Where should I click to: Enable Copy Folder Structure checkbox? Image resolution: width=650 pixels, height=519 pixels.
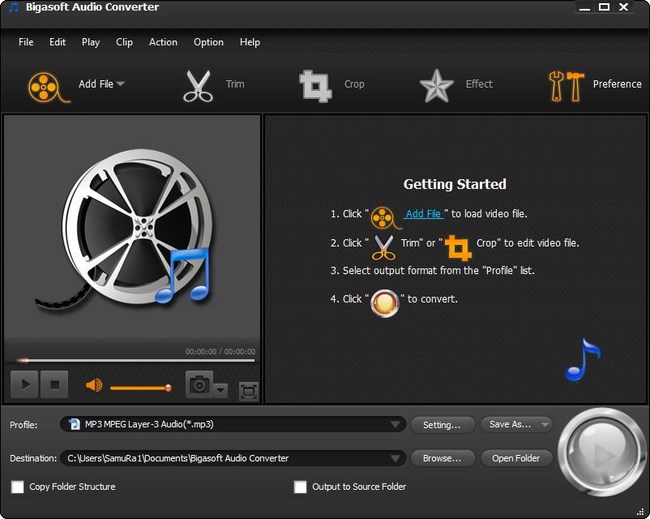coord(18,487)
